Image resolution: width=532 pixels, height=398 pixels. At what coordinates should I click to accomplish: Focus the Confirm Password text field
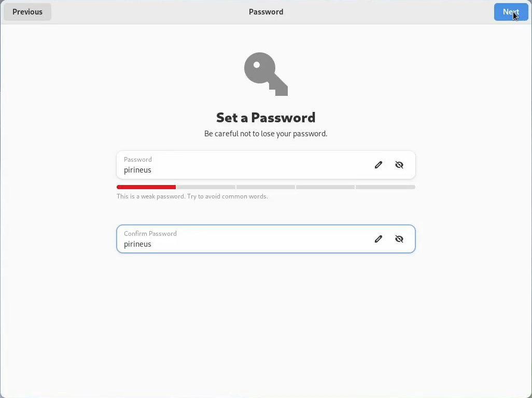point(239,244)
